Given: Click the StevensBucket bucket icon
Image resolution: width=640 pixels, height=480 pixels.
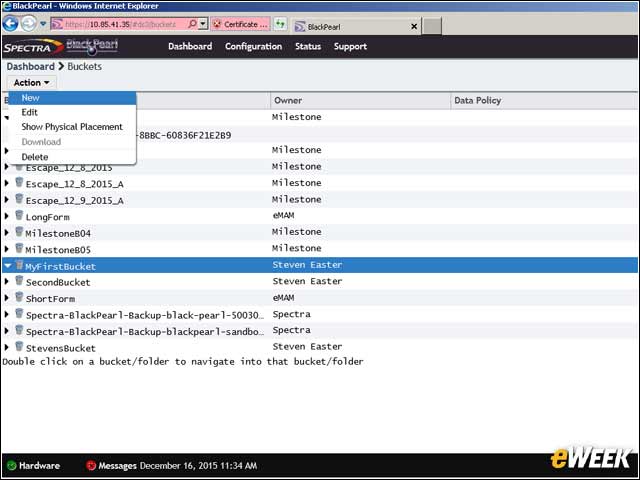Looking at the screenshot, I should 19,346.
